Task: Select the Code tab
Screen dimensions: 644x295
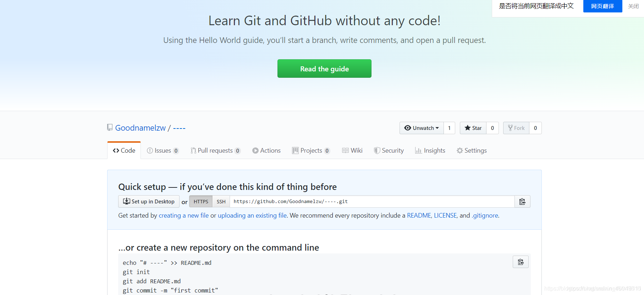Action: tap(124, 151)
